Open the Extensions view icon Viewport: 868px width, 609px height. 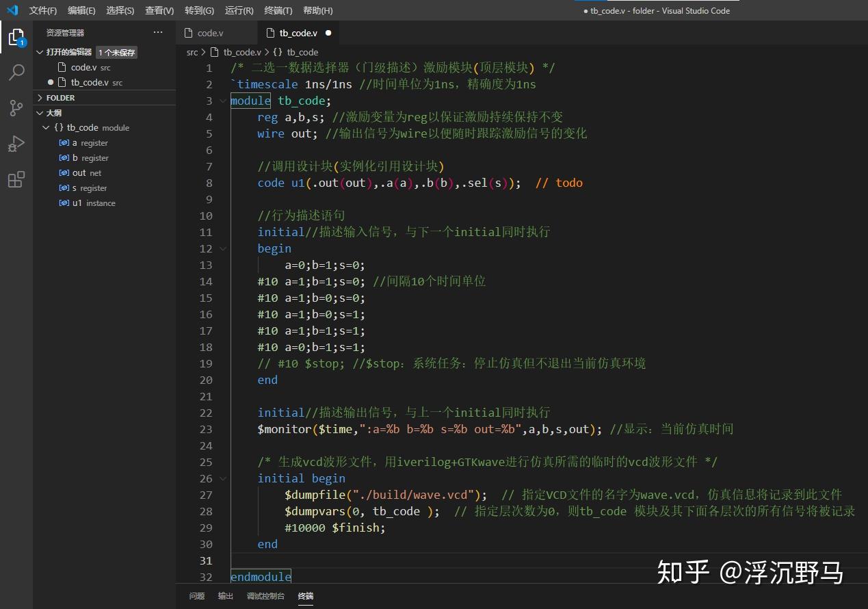[16, 180]
